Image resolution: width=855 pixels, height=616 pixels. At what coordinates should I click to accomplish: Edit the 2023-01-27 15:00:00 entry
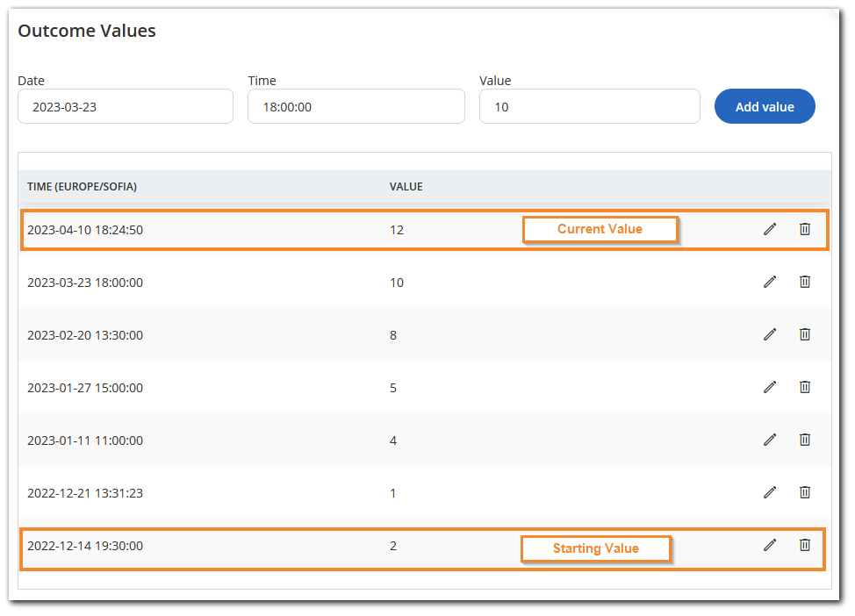(x=769, y=387)
